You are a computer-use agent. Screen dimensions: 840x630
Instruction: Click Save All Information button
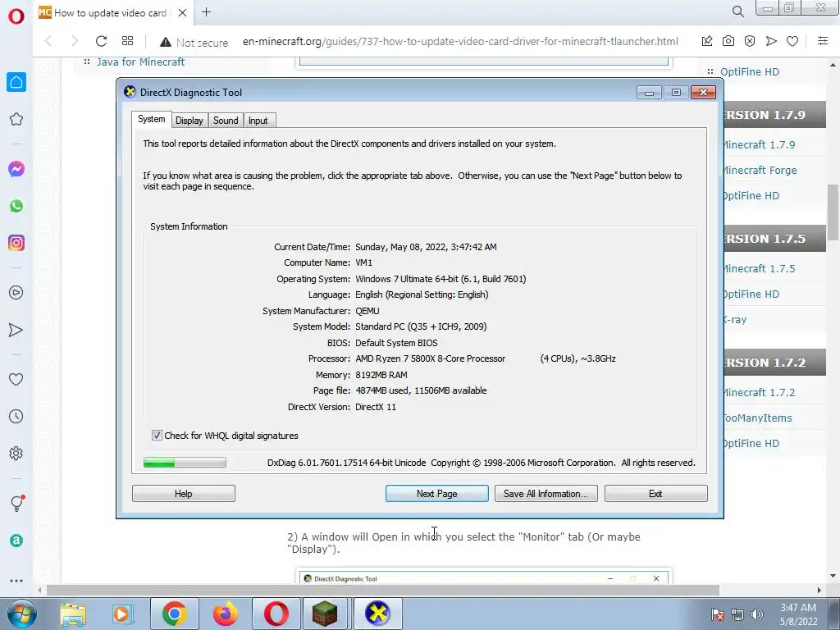pos(546,493)
